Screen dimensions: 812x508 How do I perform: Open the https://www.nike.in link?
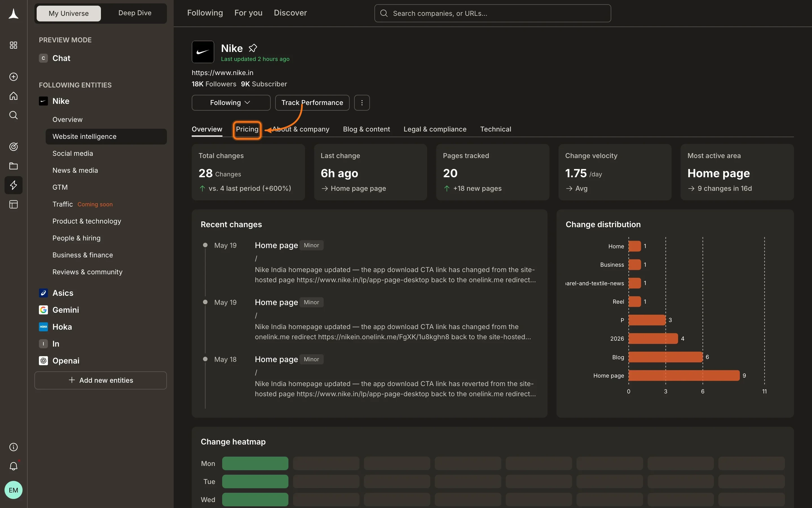point(222,73)
